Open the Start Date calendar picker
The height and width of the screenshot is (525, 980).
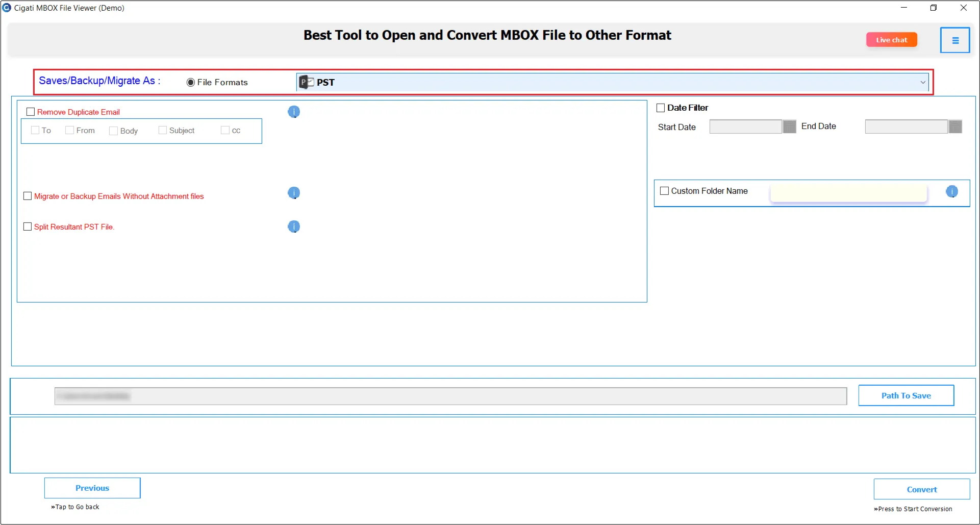click(x=789, y=127)
